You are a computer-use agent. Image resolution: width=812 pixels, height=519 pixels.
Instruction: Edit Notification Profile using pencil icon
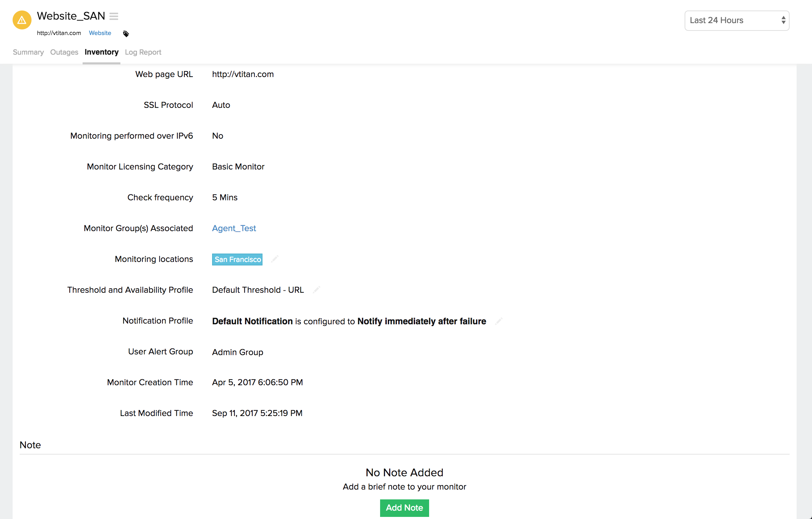click(499, 321)
